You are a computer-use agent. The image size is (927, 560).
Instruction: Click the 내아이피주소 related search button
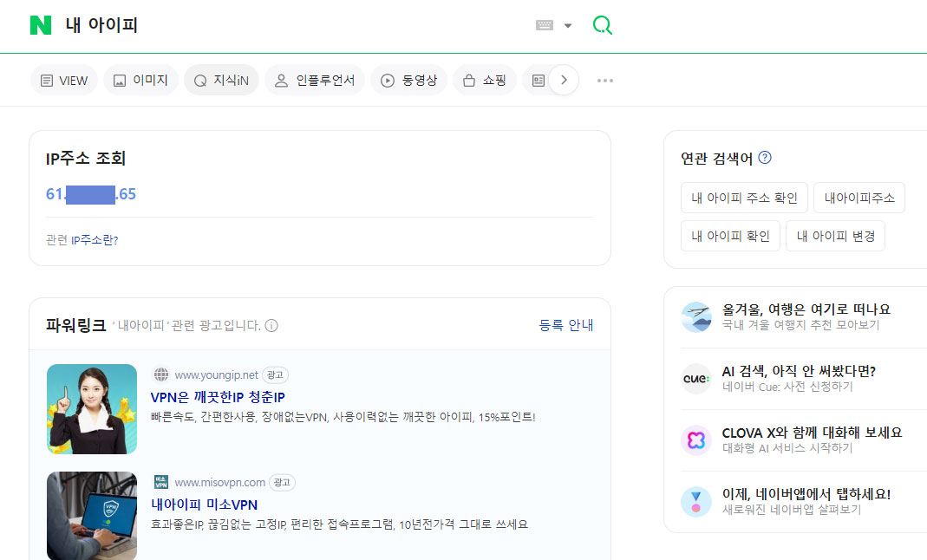tap(858, 197)
